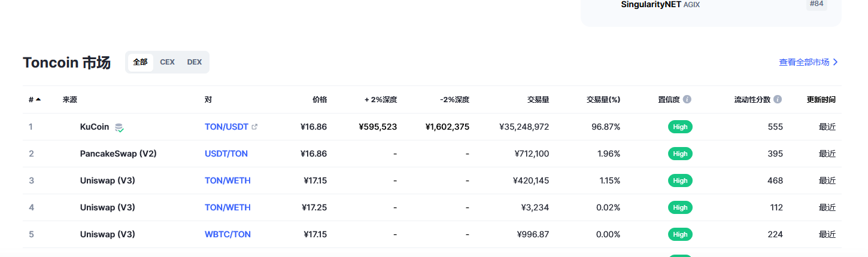
Task: Click the KuCoin proof-of-reserves icon
Action: 119,127
